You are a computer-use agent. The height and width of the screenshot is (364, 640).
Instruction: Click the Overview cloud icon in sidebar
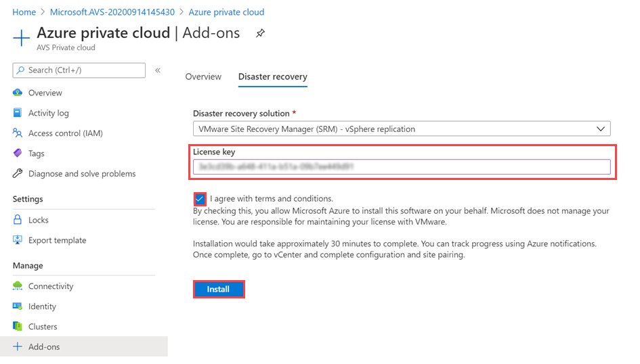pos(18,93)
